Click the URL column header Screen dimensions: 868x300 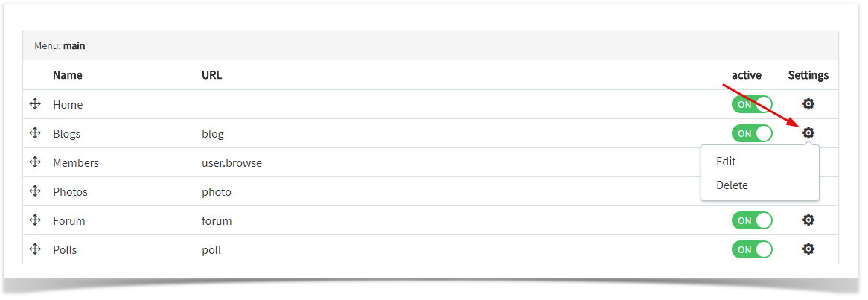coord(211,75)
